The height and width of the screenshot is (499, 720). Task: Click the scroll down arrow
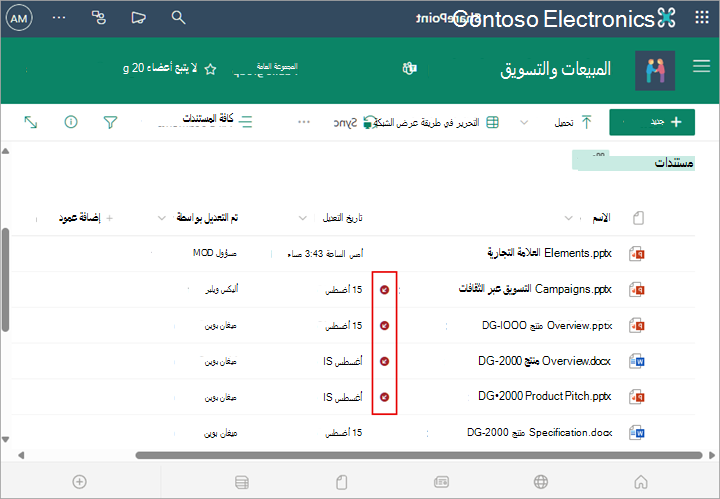point(6,439)
